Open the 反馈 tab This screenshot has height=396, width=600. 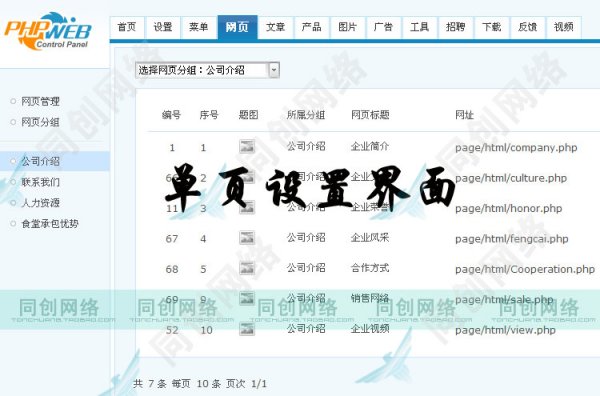527,27
